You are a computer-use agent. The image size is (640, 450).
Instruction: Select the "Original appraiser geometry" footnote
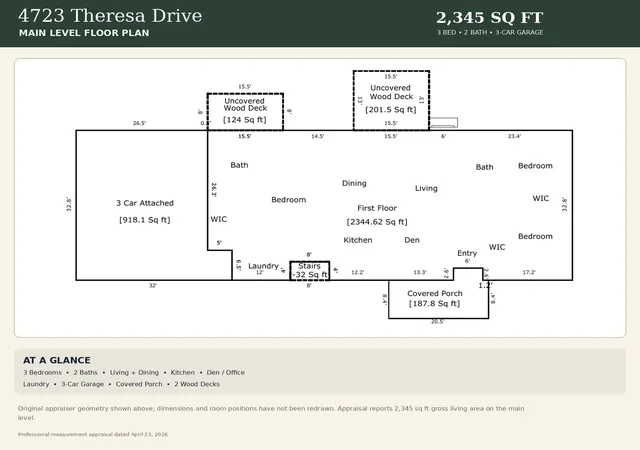[x=271, y=413]
